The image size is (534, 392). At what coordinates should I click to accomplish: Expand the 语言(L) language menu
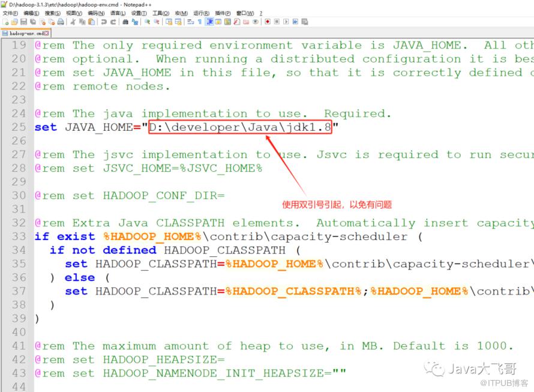pyautogui.click(x=118, y=13)
